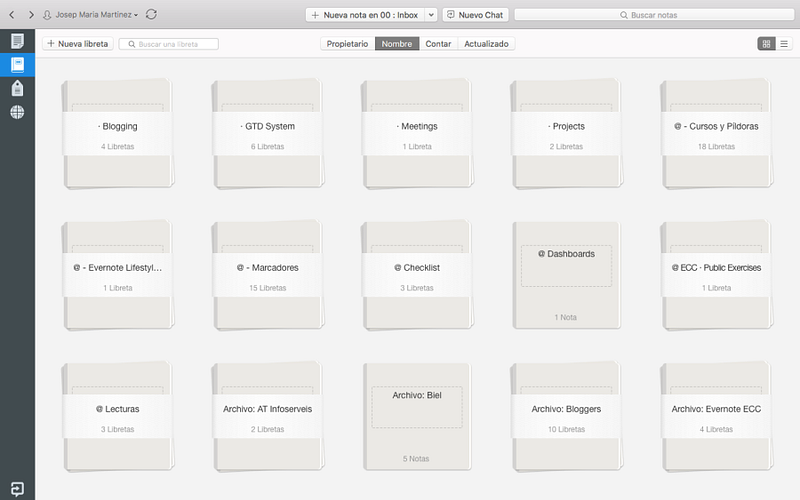Image resolution: width=800 pixels, height=500 pixels.
Task: Focus the Buscar notas search field
Action: tap(654, 15)
